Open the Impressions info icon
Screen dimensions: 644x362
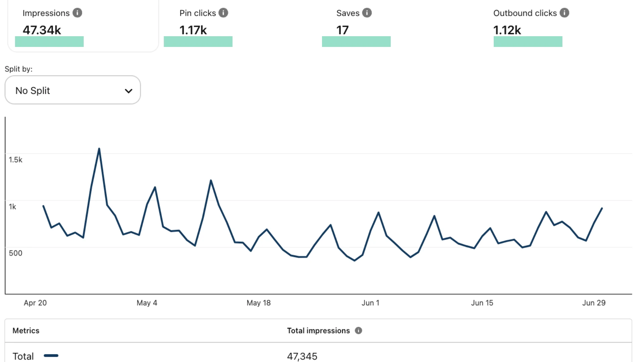[x=77, y=13]
